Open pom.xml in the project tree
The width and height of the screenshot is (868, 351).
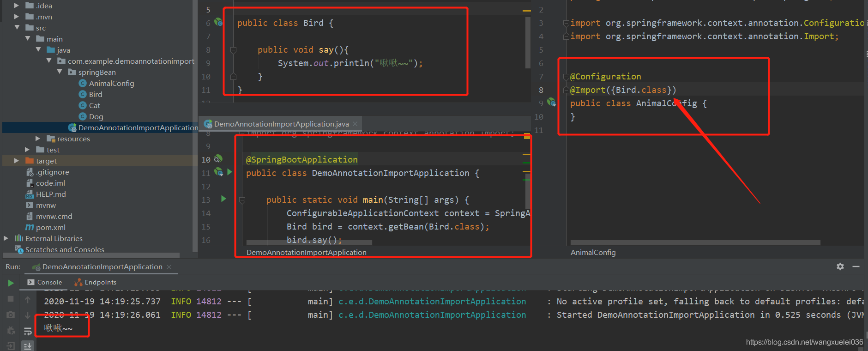[50, 227]
